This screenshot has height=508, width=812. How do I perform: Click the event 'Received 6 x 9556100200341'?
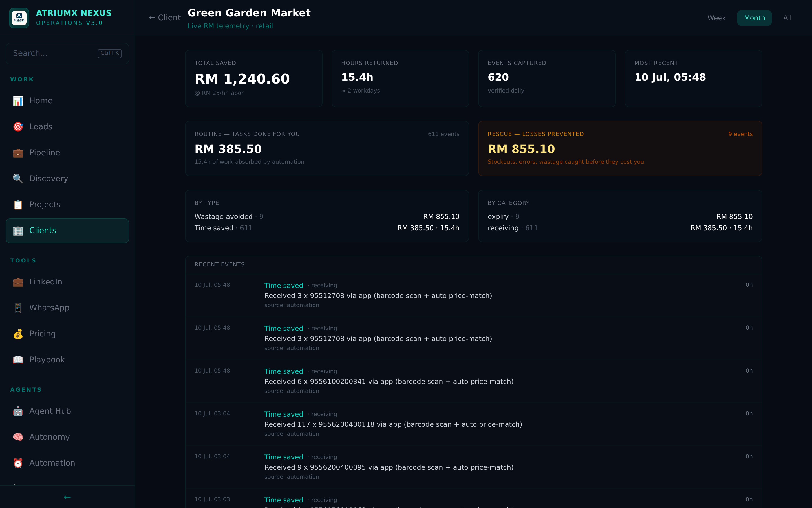click(x=389, y=382)
